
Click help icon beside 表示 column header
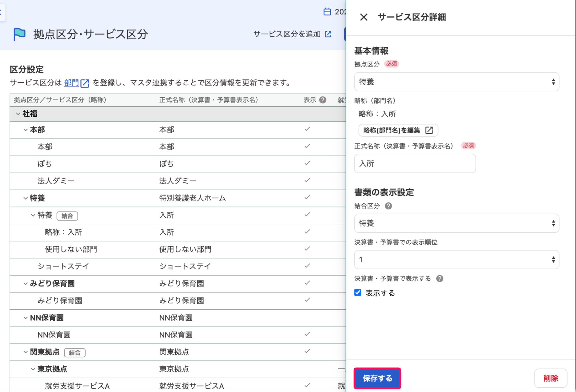tap(323, 100)
